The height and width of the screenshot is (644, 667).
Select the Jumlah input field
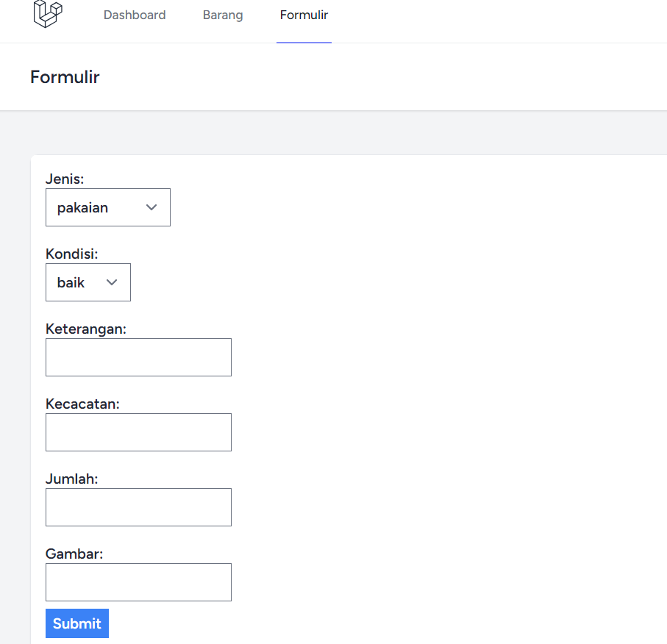[138, 507]
